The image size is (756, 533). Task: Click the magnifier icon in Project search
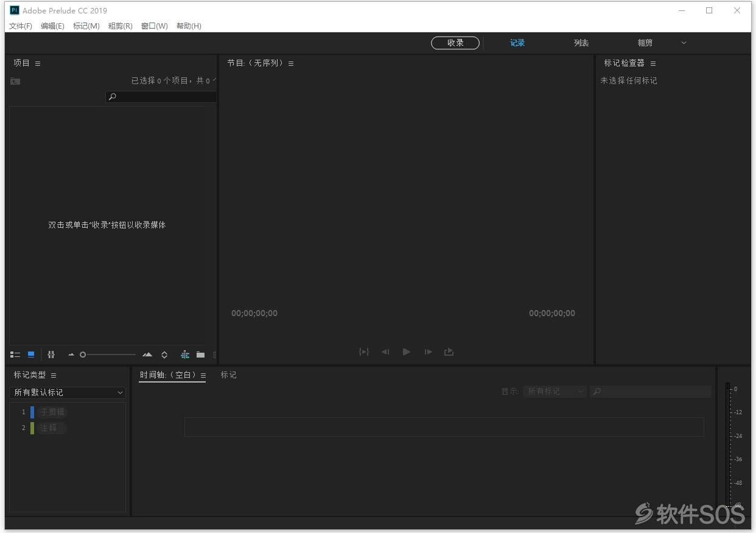pos(112,97)
